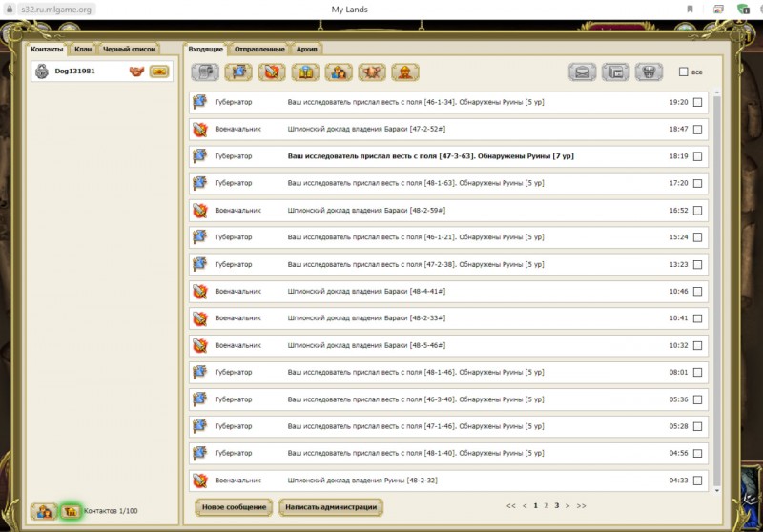The image size is (763, 532).
Task: Click page number 1 in the pagination
Action: 535,505
